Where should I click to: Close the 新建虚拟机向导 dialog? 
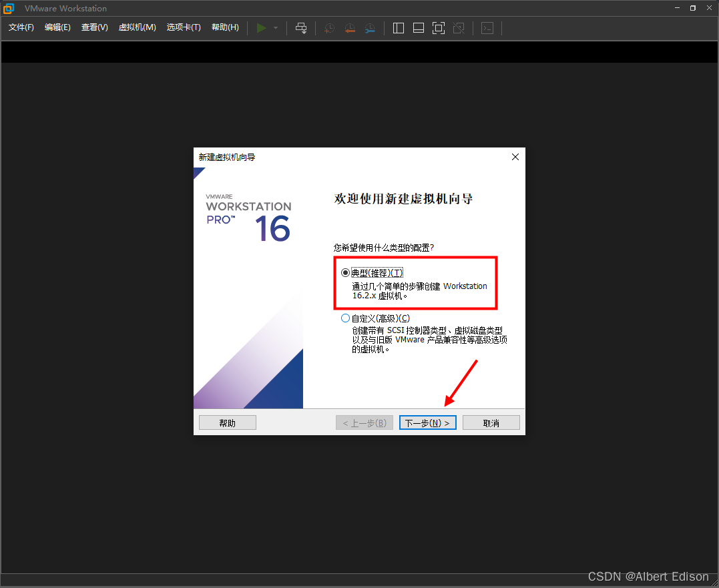pyautogui.click(x=515, y=156)
